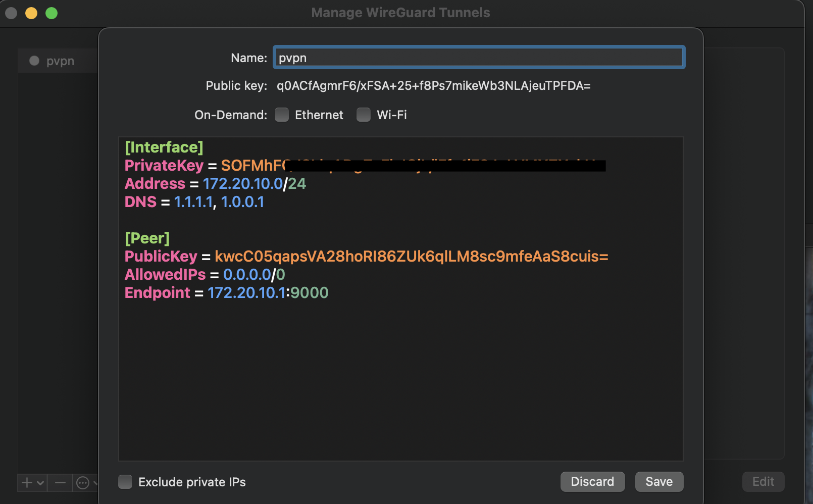Open the dropdown chevron beside the ellipsis icon
This screenshot has width=813, height=504.
pyautogui.click(x=96, y=483)
